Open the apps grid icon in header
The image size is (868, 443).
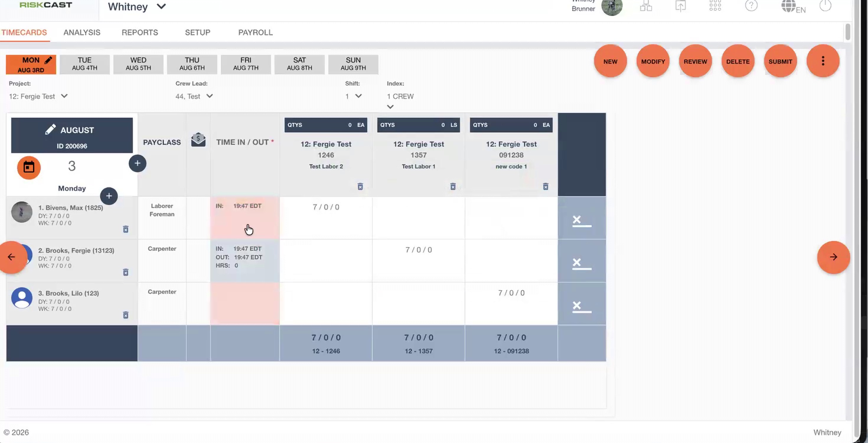pyautogui.click(x=715, y=5)
